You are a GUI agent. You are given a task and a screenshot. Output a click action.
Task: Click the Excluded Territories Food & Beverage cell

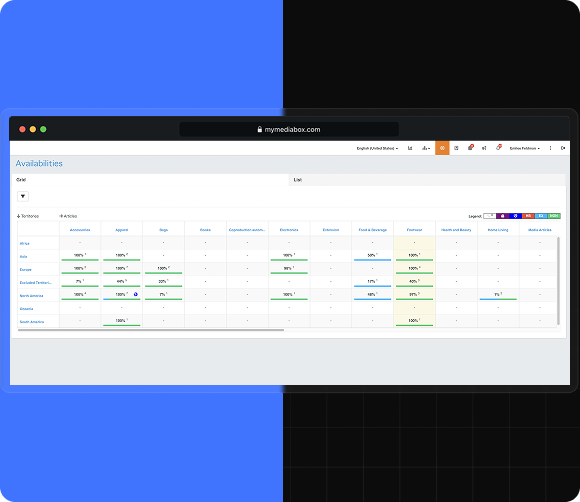(372, 282)
